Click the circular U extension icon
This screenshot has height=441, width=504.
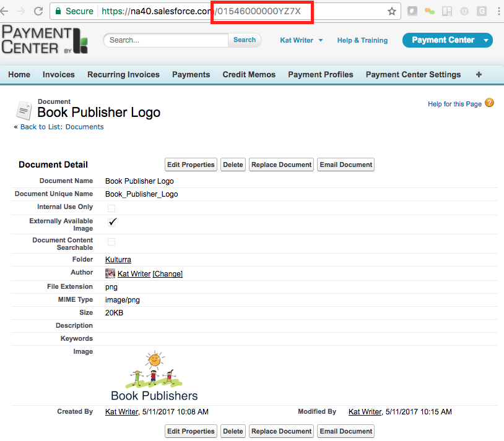pyautogui.click(x=464, y=12)
